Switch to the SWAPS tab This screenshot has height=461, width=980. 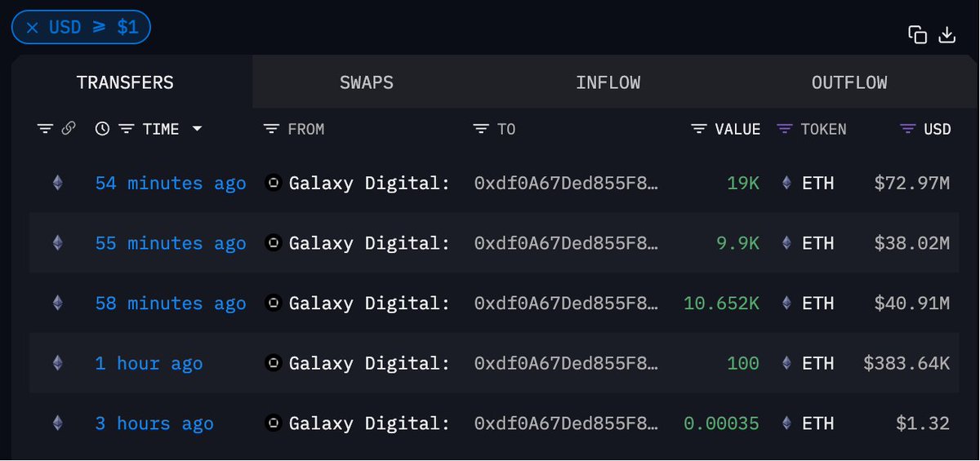(367, 82)
